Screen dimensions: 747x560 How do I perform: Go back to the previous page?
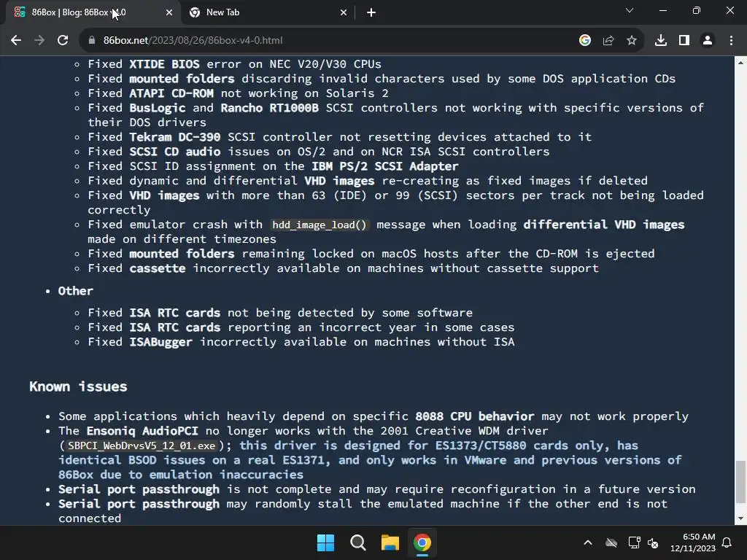16,41
